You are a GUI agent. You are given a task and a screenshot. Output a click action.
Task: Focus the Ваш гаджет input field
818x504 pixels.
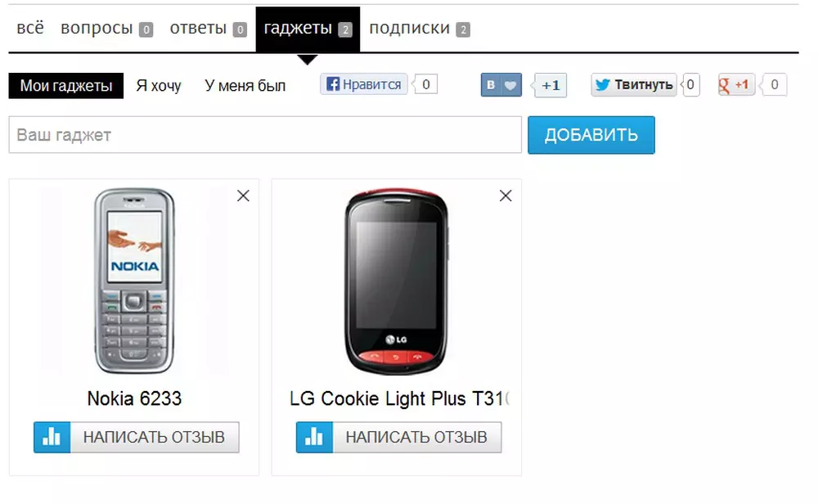[265, 135]
